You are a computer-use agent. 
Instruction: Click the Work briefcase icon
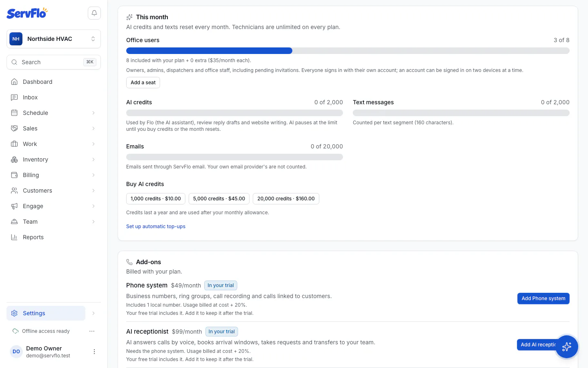14,144
